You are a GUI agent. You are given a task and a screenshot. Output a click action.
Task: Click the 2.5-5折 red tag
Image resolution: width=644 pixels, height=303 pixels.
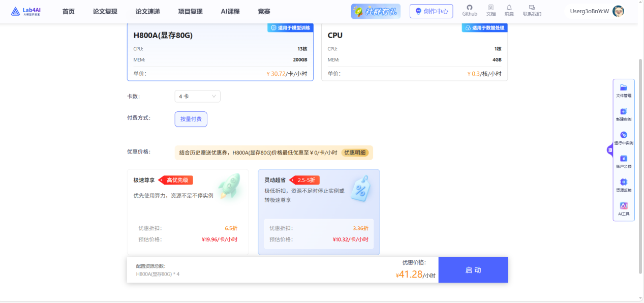point(304,180)
